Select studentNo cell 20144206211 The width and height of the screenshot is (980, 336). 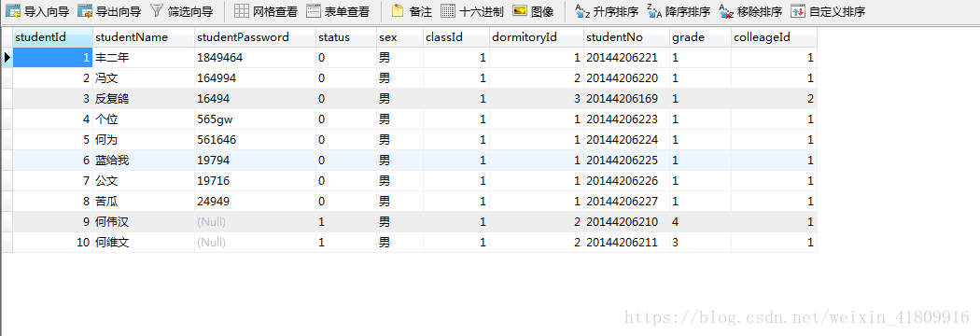coord(626,243)
